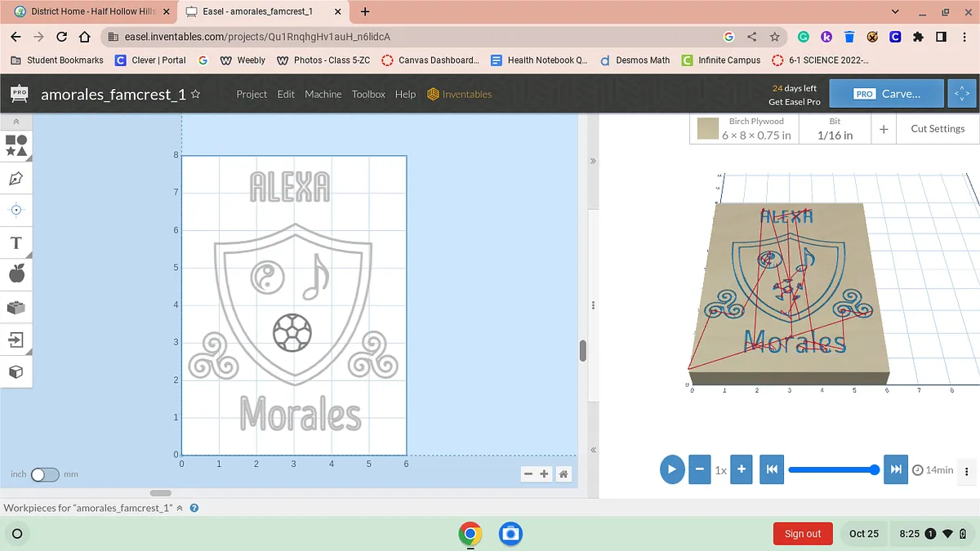This screenshot has height=551, width=980.
Task: Play the carving simulation
Action: tap(671, 469)
